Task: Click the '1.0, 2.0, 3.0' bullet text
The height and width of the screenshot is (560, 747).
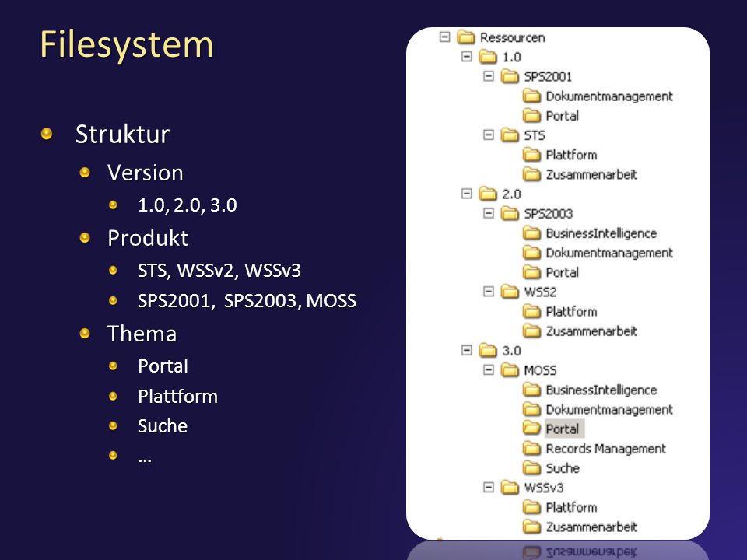Action: coord(188,205)
